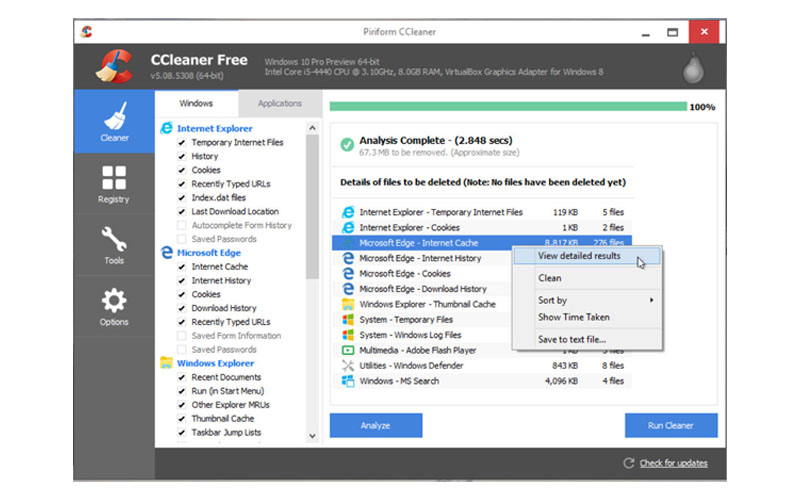Click the green Analysis Complete checkmark icon

347,145
